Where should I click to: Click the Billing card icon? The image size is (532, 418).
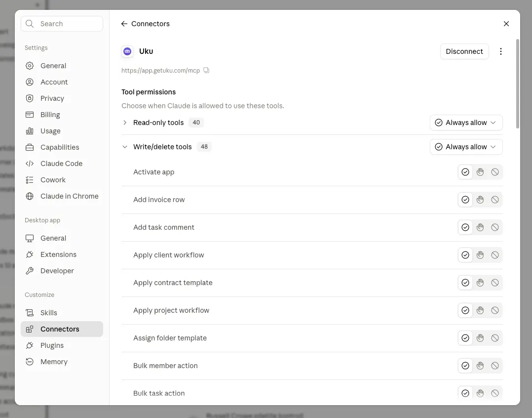(x=30, y=115)
